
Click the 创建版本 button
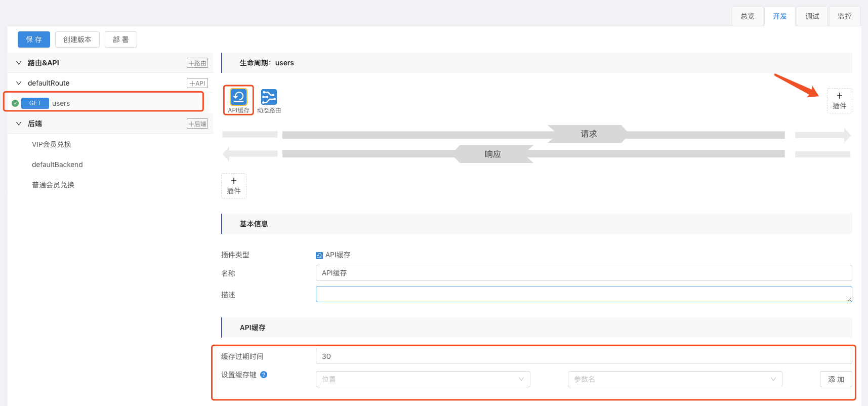[x=77, y=39]
